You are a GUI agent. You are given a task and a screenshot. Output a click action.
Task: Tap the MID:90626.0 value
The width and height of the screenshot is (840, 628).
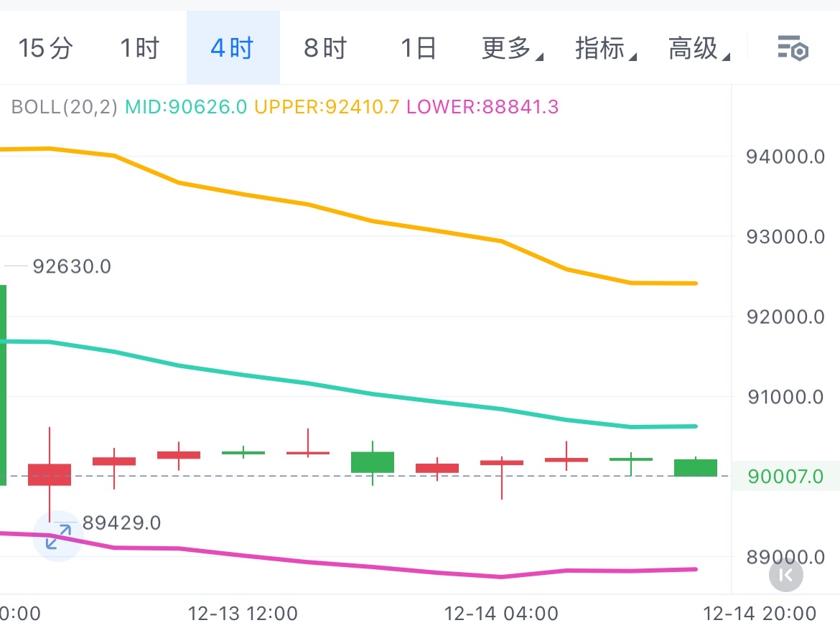(x=186, y=108)
